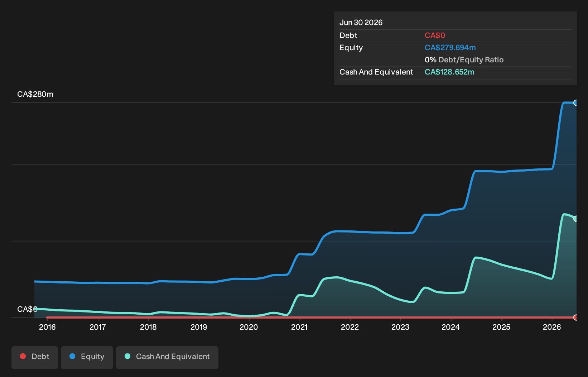This screenshot has width=588, height=377.
Task: Click the CA$279.694m equity value
Action: tap(450, 48)
